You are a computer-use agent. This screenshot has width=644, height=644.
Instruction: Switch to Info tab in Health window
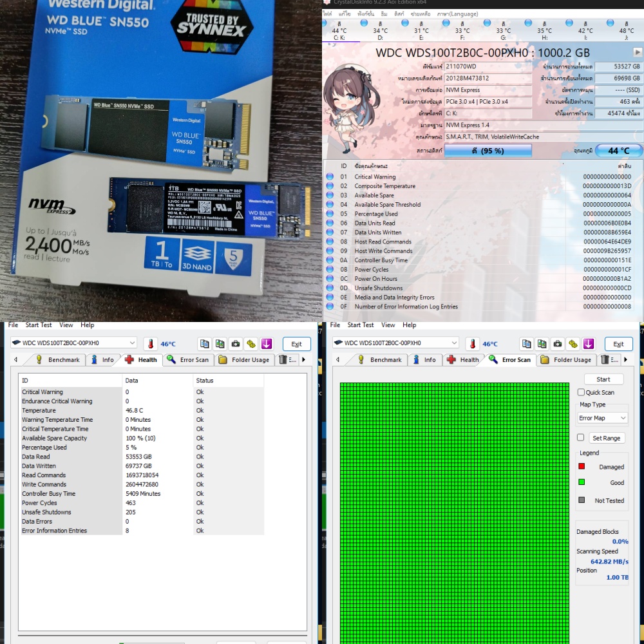click(x=102, y=360)
